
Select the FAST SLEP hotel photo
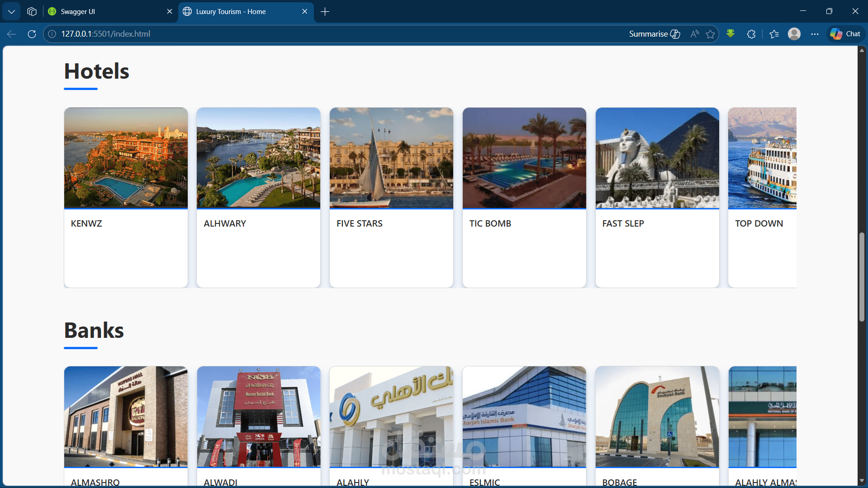[x=657, y=158]
